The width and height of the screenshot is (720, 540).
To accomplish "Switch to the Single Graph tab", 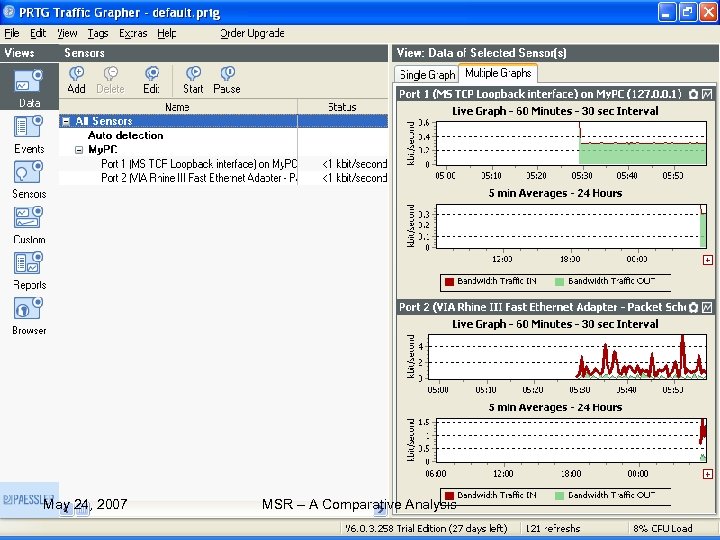I will [x=427, y=74].
